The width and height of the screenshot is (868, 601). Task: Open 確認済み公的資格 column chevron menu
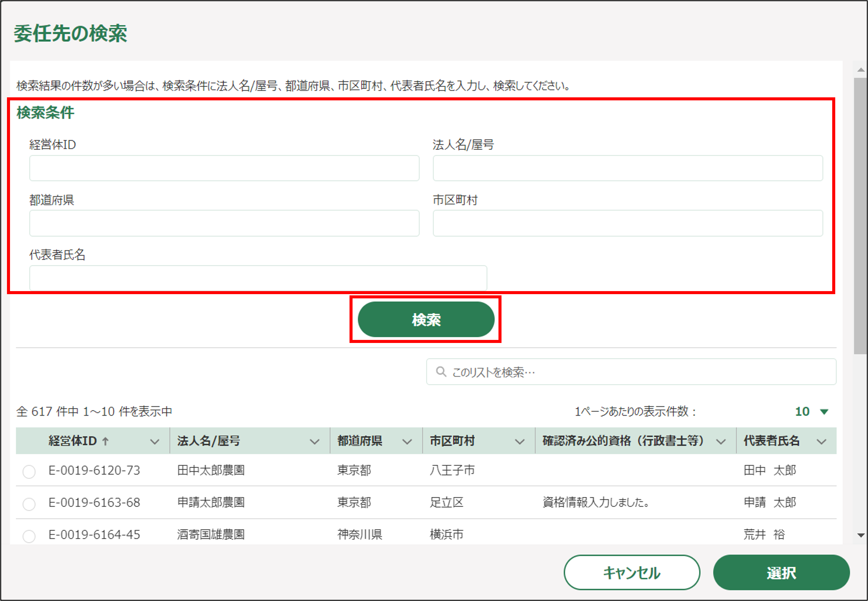(721, 441)
